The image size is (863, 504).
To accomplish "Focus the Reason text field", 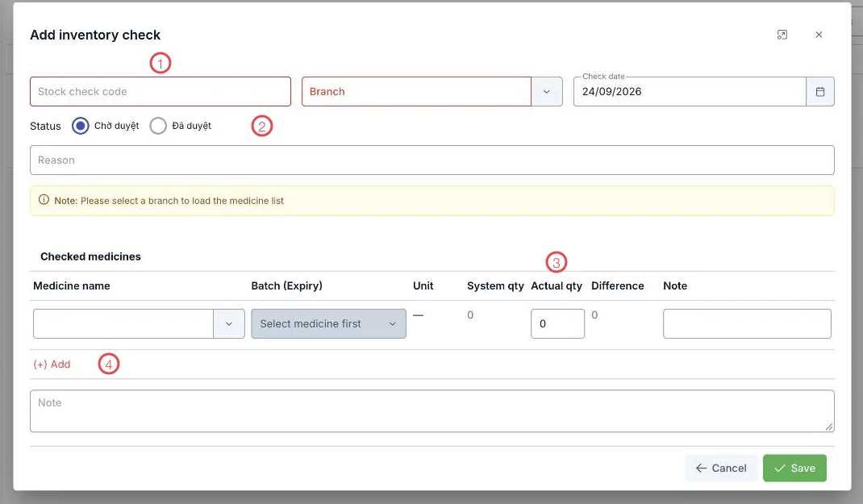I will tap(432, 160).
